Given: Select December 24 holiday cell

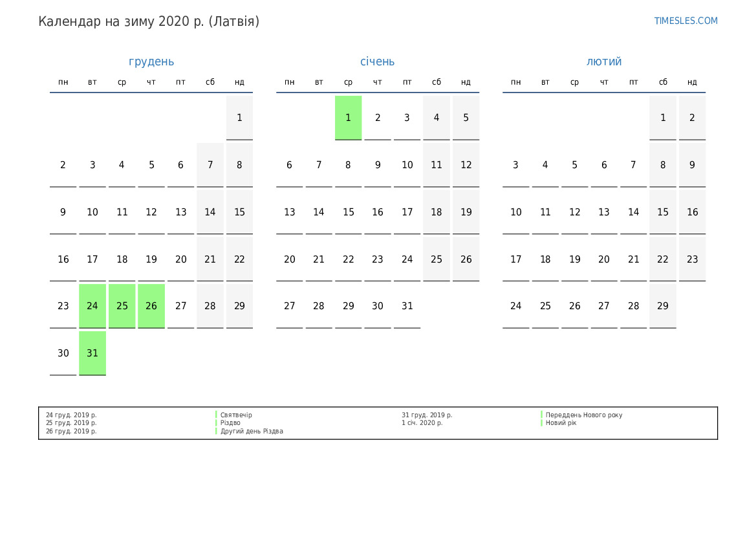Looking at the screenshot, I should (92, 306).
